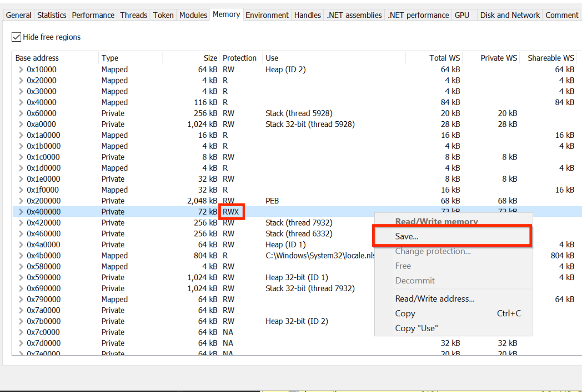Expand the 0x200000 PEB region
Screen dimensions: 582x392
[20, 201]
